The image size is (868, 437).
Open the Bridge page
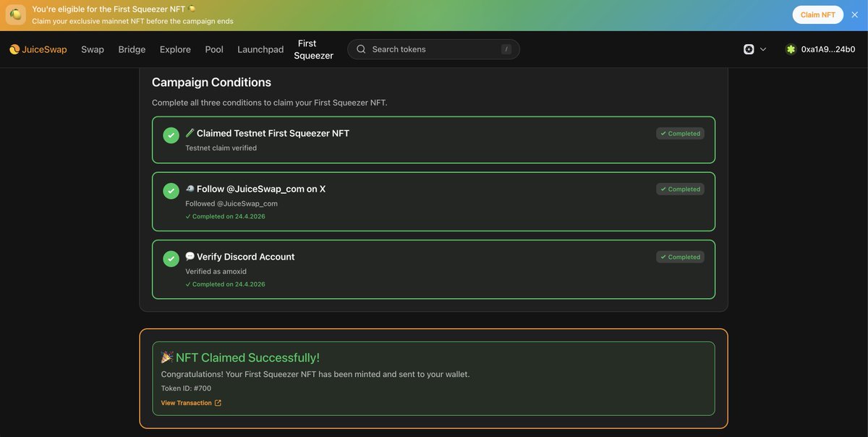coord(132,49)
